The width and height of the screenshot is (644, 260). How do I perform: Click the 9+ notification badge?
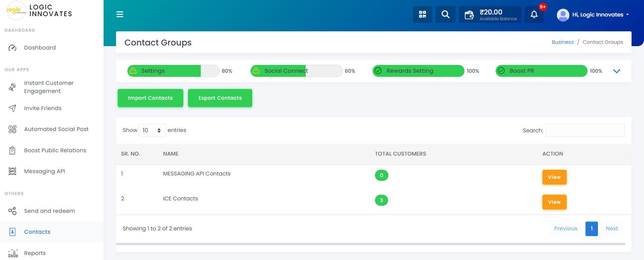542,7
